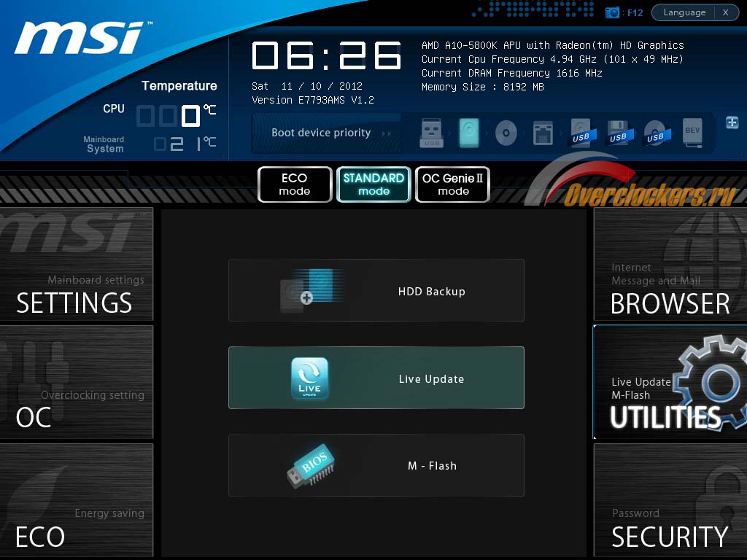The width and height of the screenshot is (747, 560).
Task: Expand the boot device list plus icon
Action: pyautogui.click(x=732, y=122)
